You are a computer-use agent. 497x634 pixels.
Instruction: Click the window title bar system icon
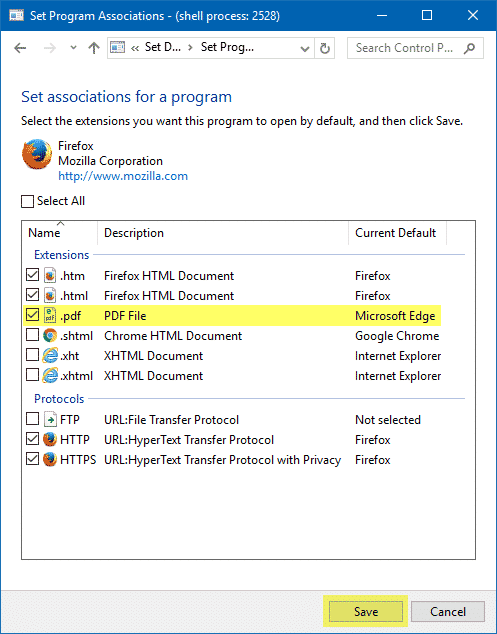(17, 15)
